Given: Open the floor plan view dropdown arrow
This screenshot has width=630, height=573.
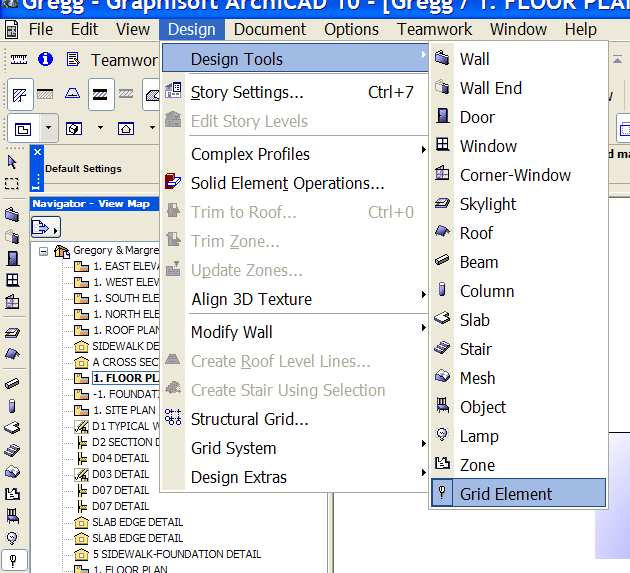Looking at the screenshot, I should [48, 128].
